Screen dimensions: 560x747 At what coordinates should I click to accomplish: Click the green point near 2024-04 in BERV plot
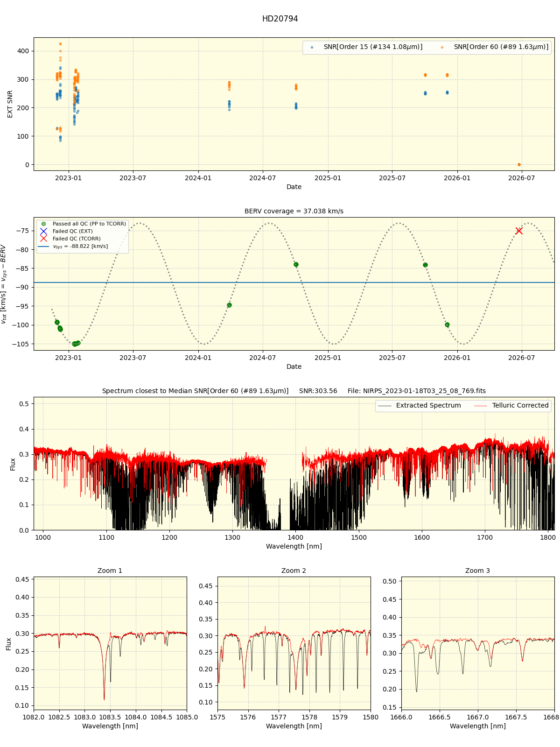click(x=229, y=305)
